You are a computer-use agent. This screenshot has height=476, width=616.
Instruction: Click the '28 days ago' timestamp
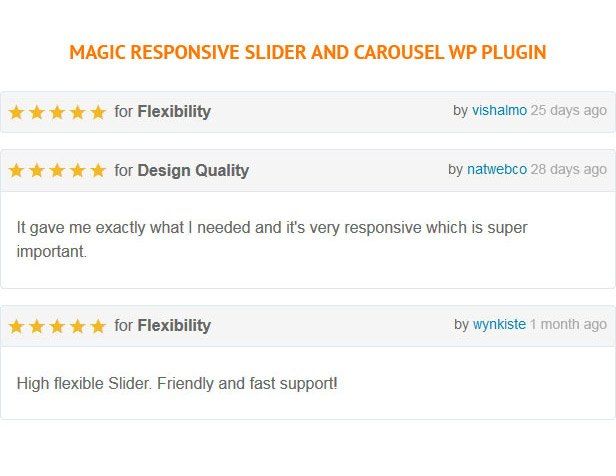pos(568,169)
